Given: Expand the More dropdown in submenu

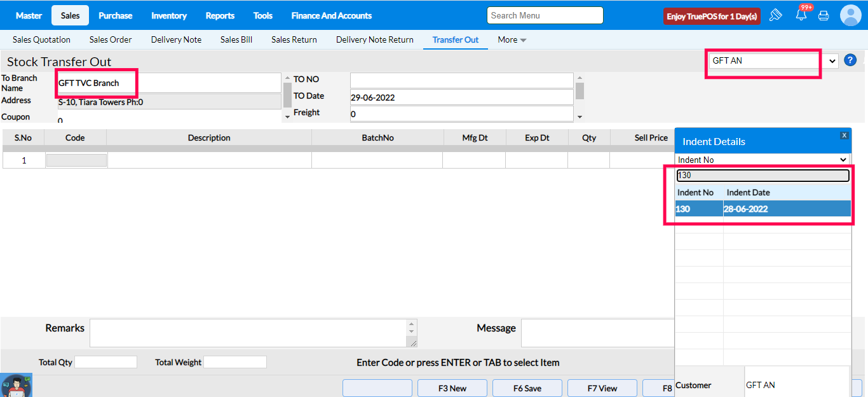Looking at the screenshot, I should (x=512, y=39).
